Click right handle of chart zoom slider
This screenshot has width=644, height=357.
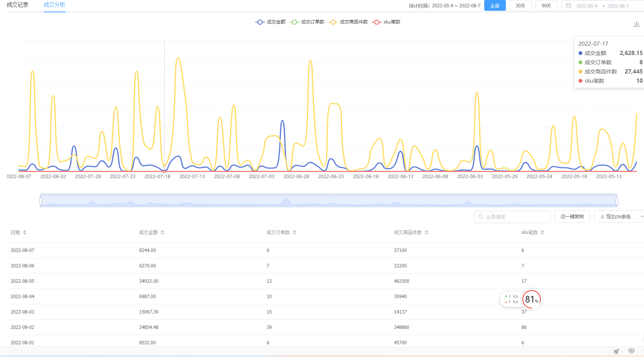click(617, 201)
